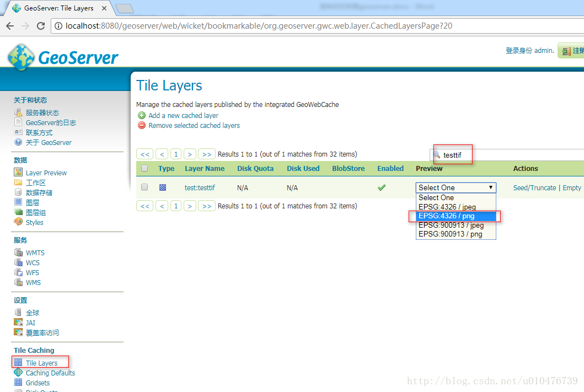
Task: Go to last page in top pager
Action: (207, 154)
